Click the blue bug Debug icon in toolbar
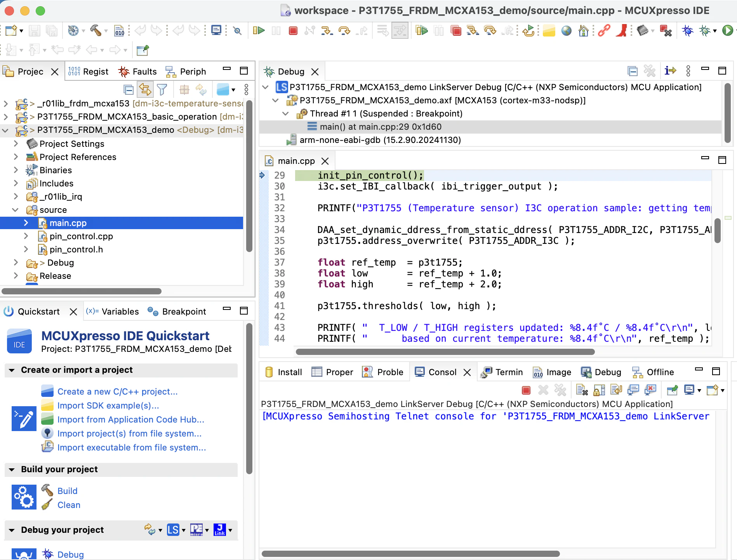737x560 pixels. click(x=687, y=30)
